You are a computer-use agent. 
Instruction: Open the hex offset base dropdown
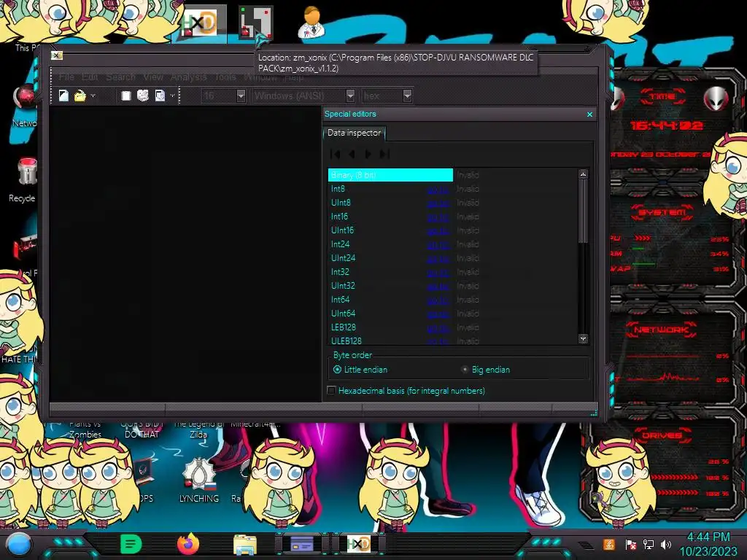[x=407, y=96]
